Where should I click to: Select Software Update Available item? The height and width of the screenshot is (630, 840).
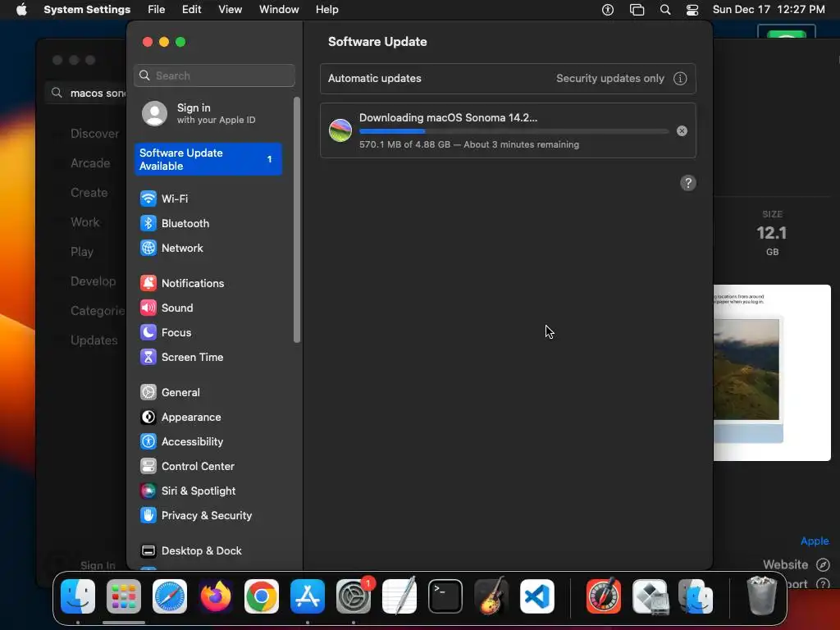[x=209, y=159]
